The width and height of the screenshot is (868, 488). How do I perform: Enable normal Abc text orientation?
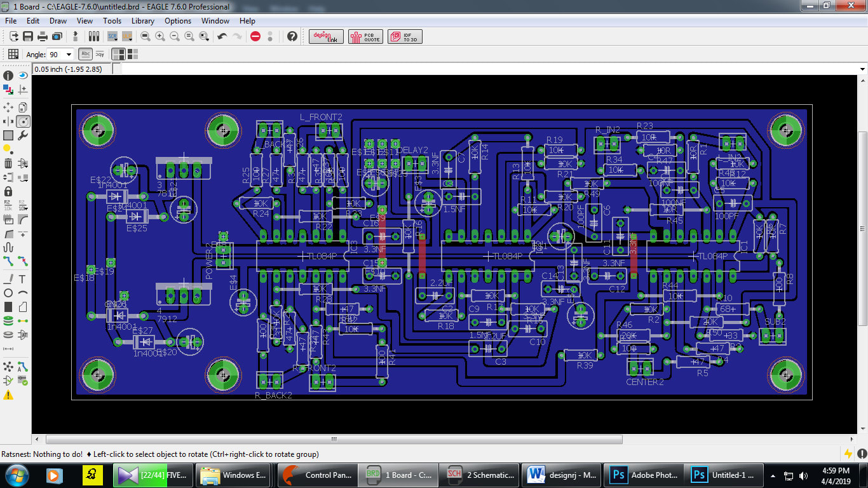86,55
